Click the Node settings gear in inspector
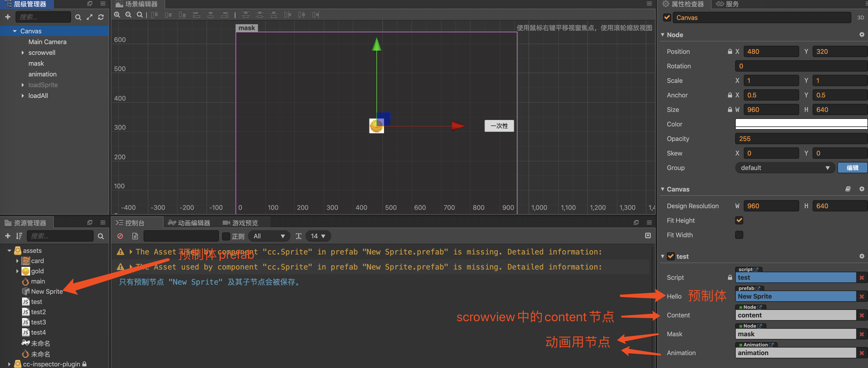 coord(862,34)
